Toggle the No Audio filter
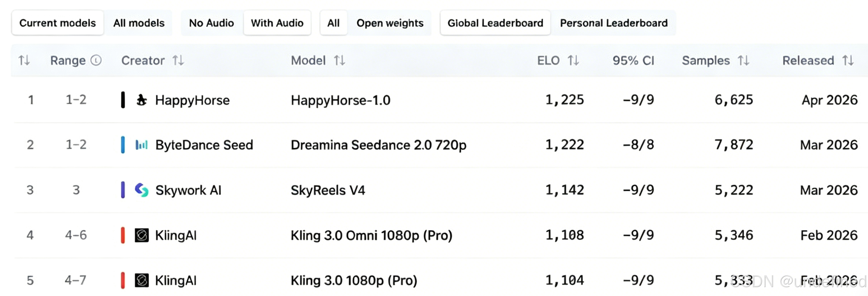Screen dimensions: 868x296 tap(211, 23)
